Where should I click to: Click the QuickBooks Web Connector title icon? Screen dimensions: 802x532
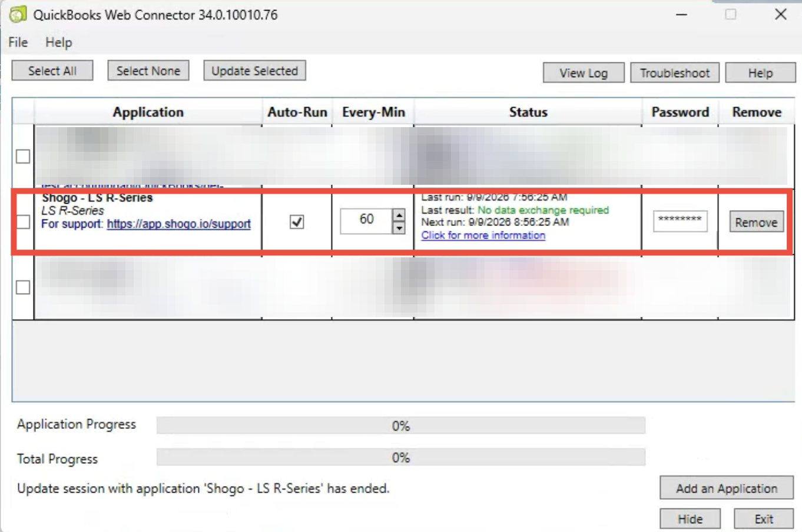(18, 14)
